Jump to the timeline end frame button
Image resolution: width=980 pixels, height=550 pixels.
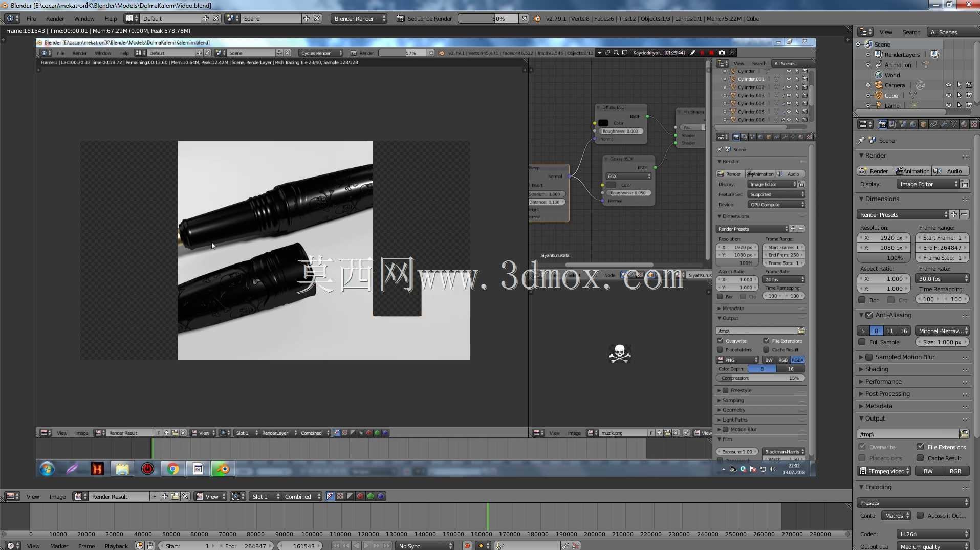(387, 546)
